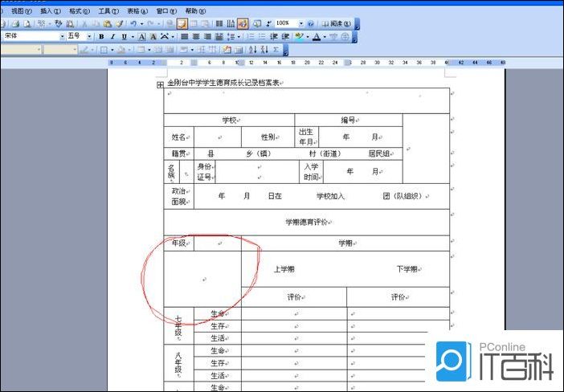564x392 pixels.
Task: Toggle the Show/Hide formatting marks icon
Action: 268,24
